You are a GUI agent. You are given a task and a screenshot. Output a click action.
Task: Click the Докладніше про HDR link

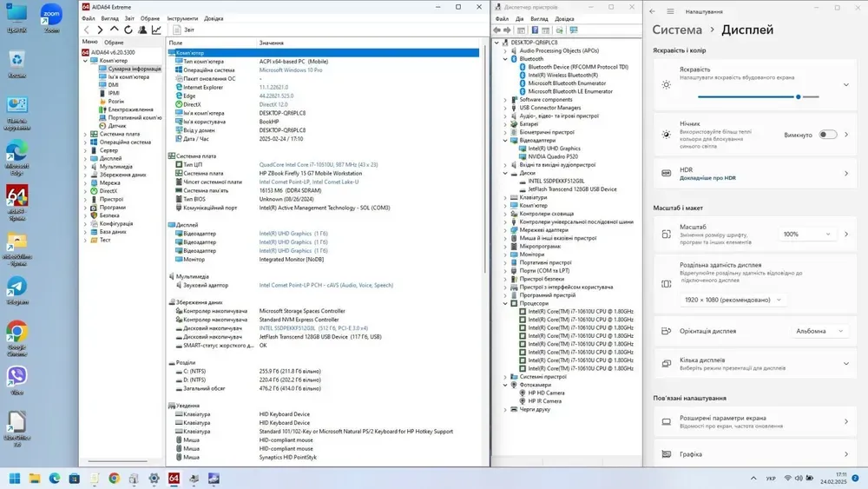pyautogui.click(x=707, y=178)
